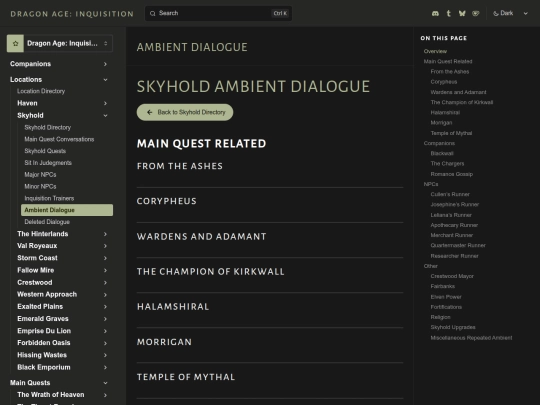This screenshot has height=405, width=540.
Task: Click the From the Ashes heading
Action: coord(180,166)
